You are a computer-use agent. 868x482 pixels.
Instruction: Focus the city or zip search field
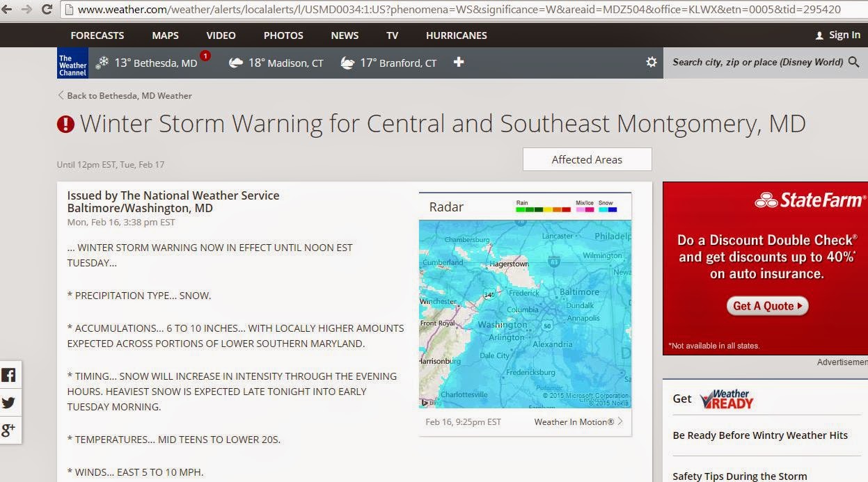coord(757,63)
